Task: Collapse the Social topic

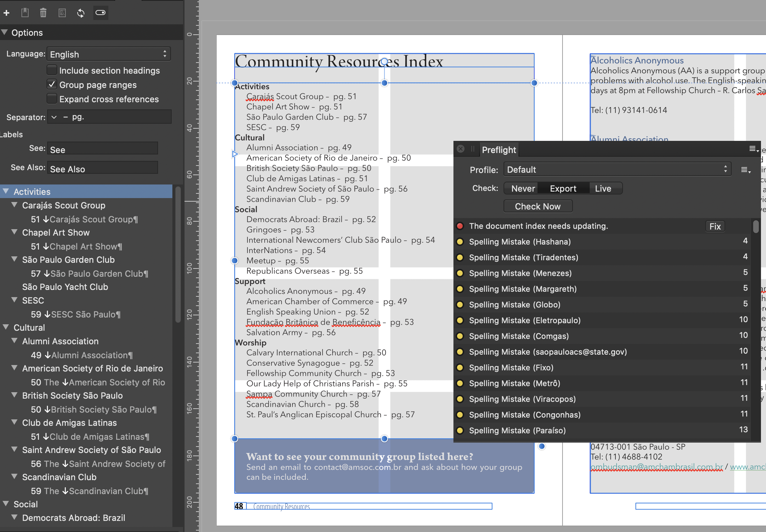Action: coord(6,504)
